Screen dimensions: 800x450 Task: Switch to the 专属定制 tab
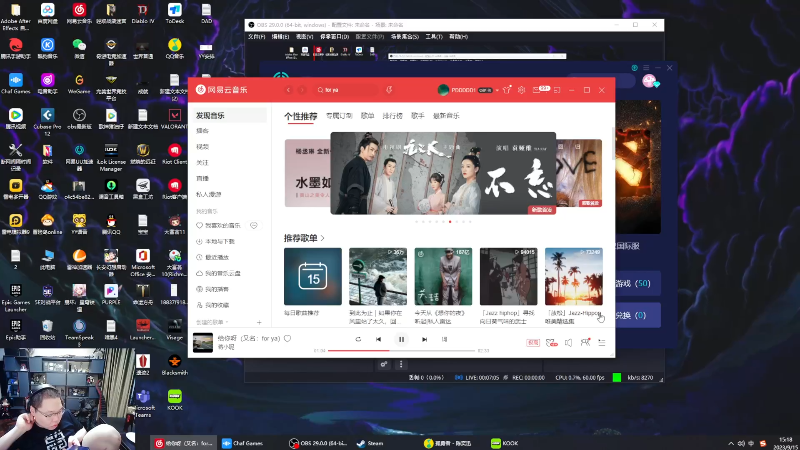pyautogui.click(x=339, y=116)
